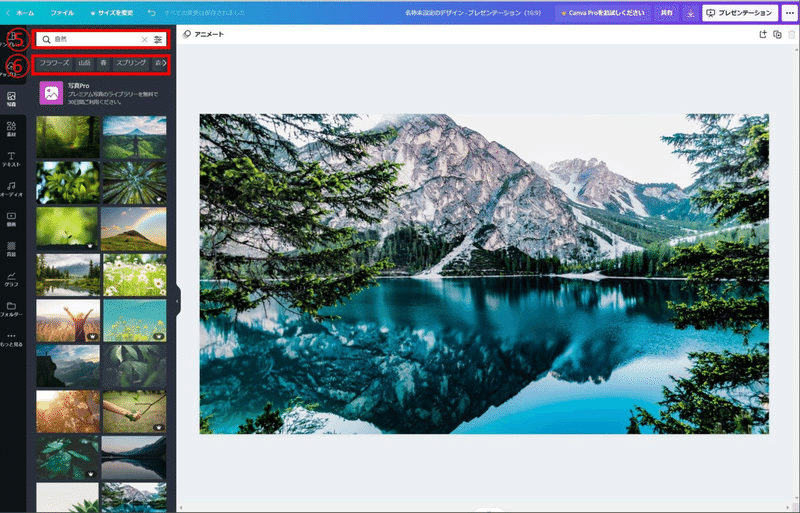Open the フォルダー (Folders) sidebar tab
Viewport: 800px width, 513px height.
(x=11, y=309)
